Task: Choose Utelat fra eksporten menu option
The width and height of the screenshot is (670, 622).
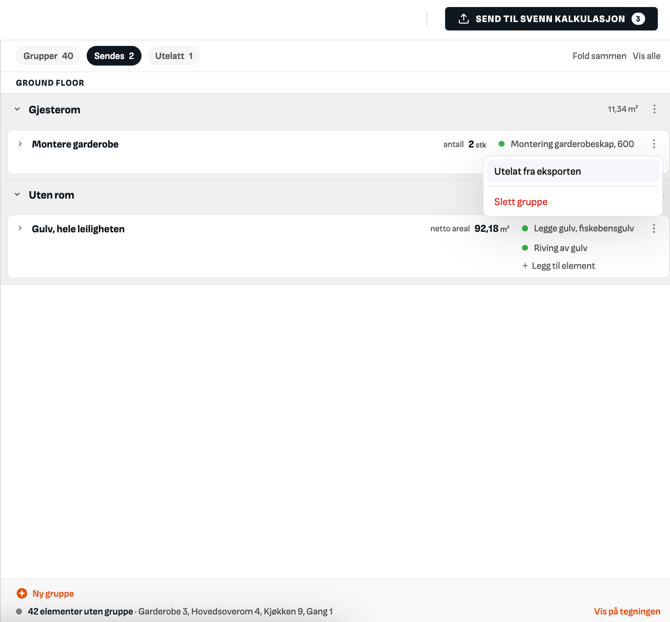Action: (573, 171)
